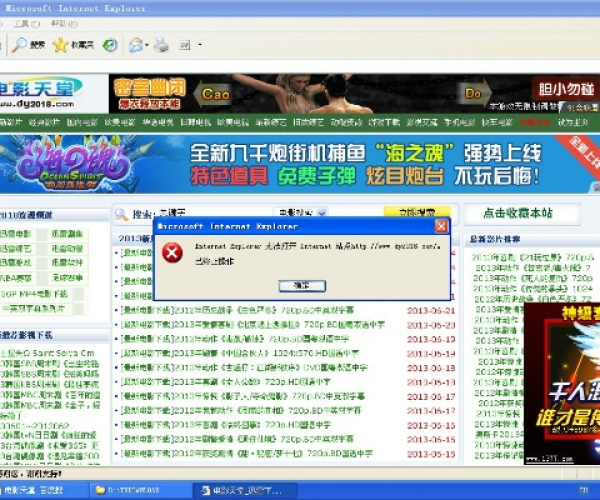Switch to the D:\ folder taskbar window
Screen dimensions: 600x500
pyautogui.click(x=140, y=490)
